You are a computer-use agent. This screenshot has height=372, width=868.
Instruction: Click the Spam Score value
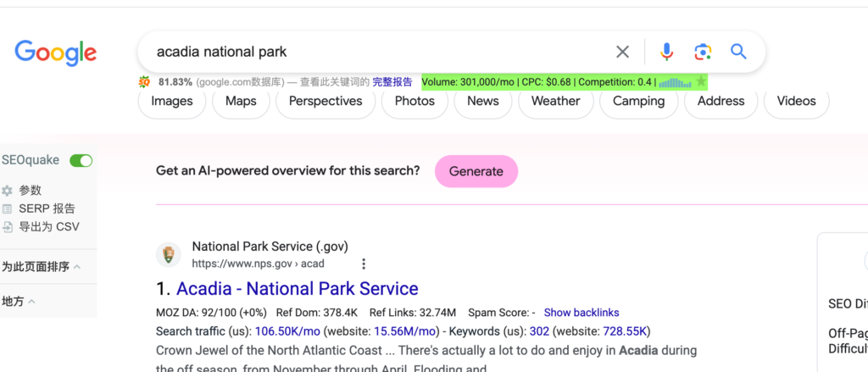pos(502,313)
